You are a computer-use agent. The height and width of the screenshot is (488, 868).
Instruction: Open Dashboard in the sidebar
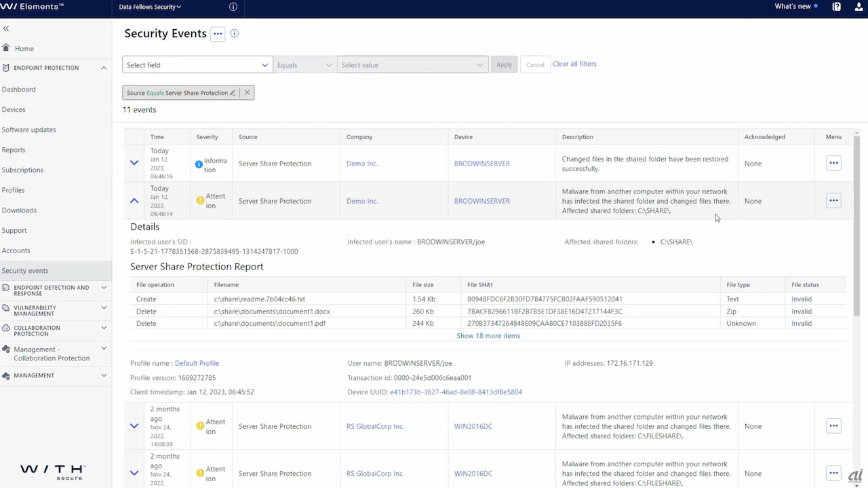pos(19,90)
